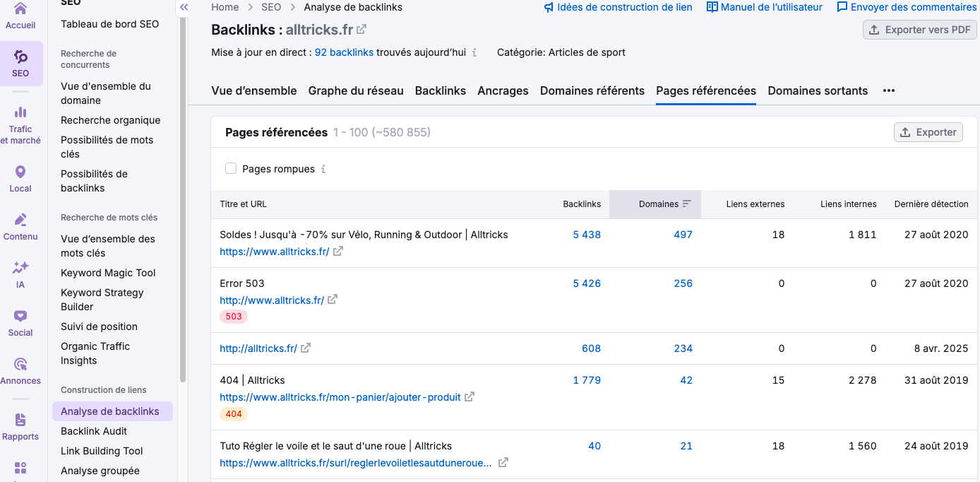
Task: Enable the Pages rompues checkbox
Action: [x=231, y=168]
